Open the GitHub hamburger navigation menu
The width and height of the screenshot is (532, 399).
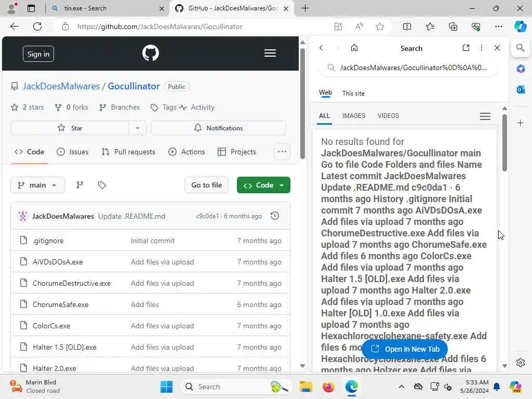click(270, 53)
